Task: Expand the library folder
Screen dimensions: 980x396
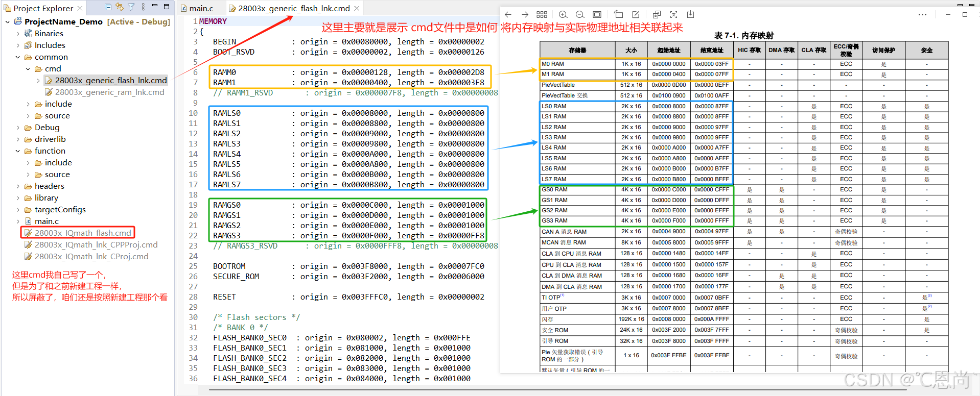Action: point(18,198)
